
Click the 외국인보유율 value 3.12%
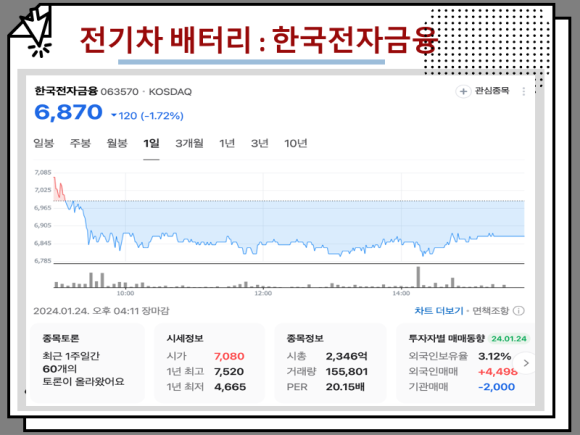(x=495, y=356)
